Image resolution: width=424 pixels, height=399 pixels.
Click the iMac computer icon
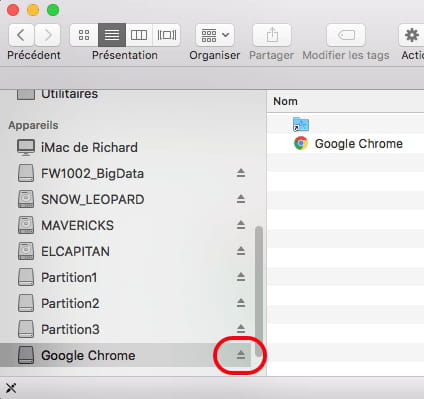coord(26,147)
